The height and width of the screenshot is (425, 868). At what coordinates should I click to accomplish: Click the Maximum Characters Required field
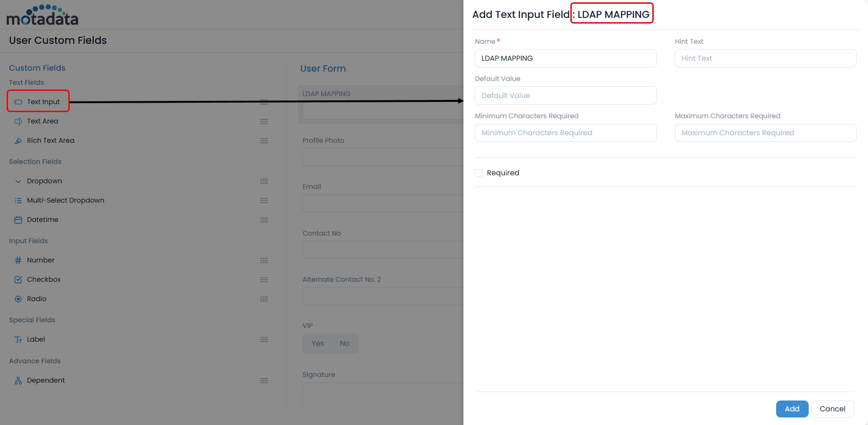(765, 133)
